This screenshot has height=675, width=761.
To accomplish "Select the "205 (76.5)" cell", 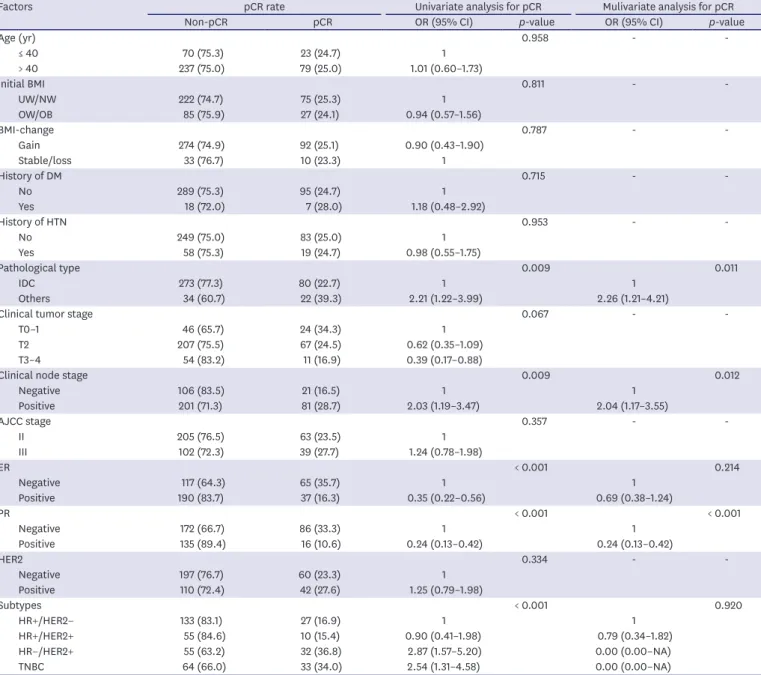I will pyautogui.click(x=200, y=437).
